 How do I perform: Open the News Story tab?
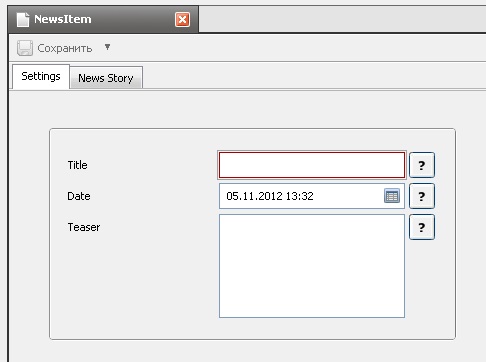(x=106, y=78)
